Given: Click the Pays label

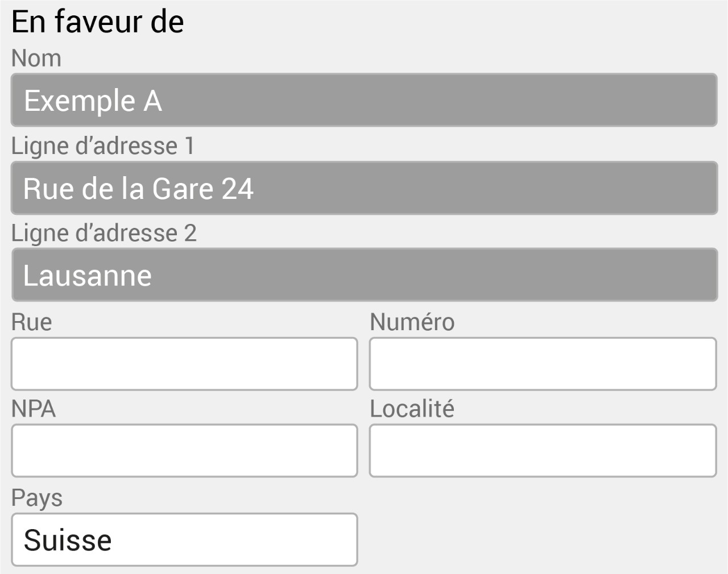Looking at the screenshot, I should click(37, 498).
